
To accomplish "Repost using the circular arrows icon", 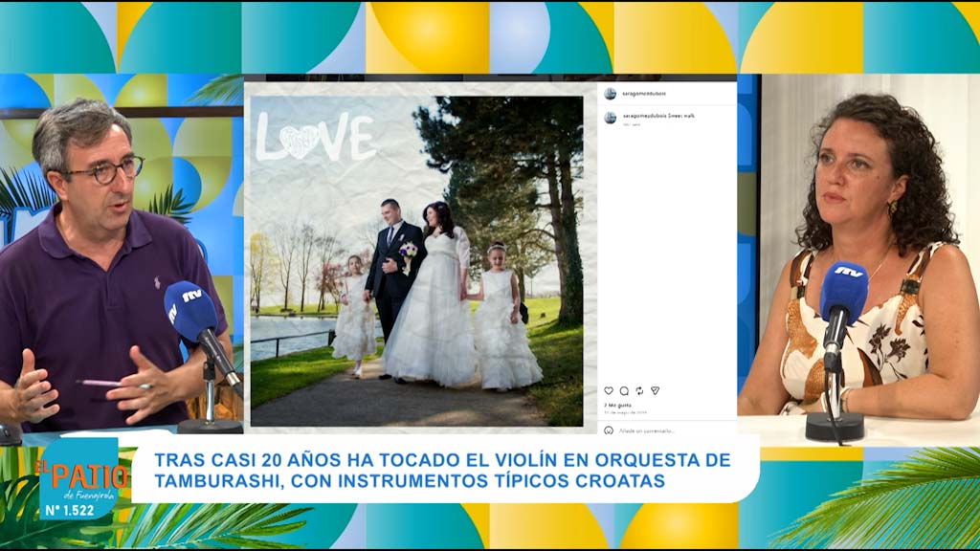I will coord(639,391).
